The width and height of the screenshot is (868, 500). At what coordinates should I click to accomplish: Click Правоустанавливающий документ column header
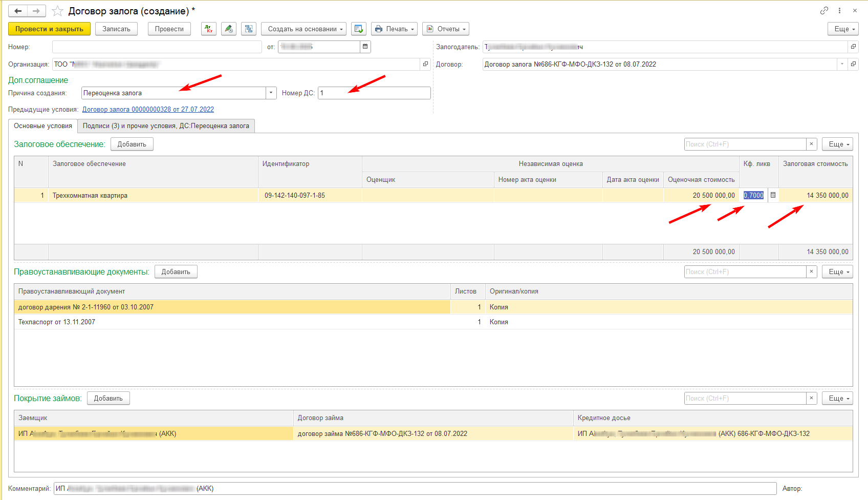click(232, 291)
